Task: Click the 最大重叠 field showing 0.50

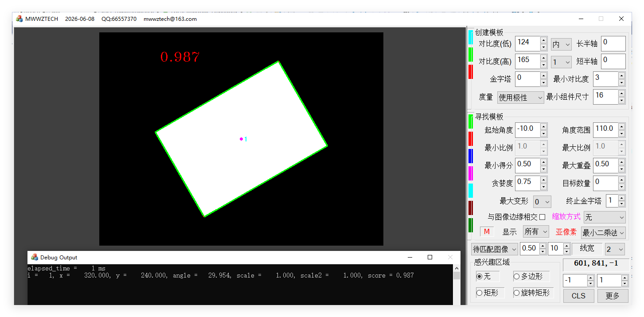Action: point(606,165)
